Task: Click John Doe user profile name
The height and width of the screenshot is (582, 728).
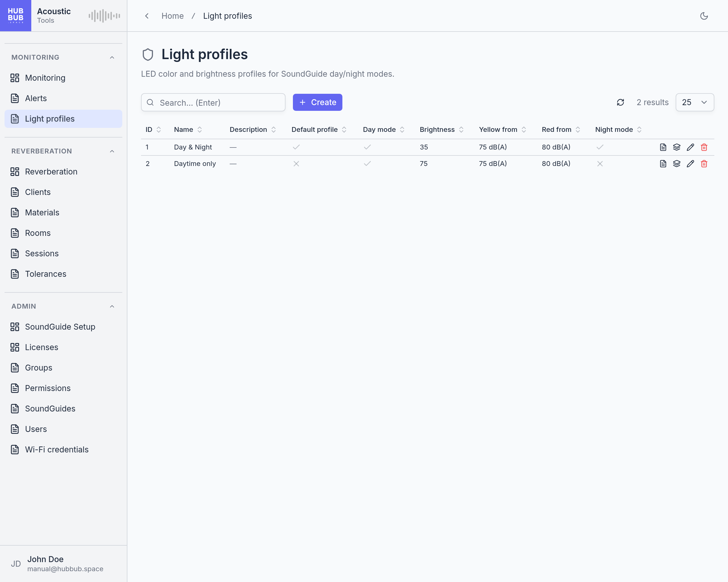Action: coord(45,559)
